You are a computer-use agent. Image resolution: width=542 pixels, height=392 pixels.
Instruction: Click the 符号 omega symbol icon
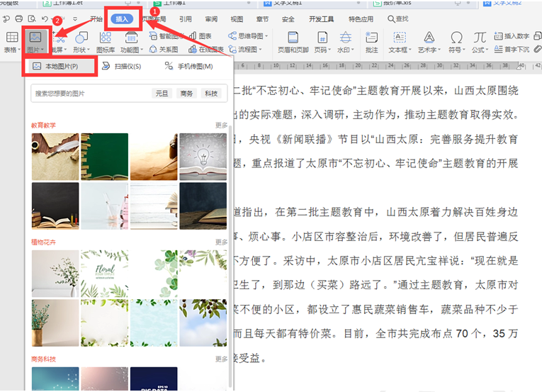456,38
